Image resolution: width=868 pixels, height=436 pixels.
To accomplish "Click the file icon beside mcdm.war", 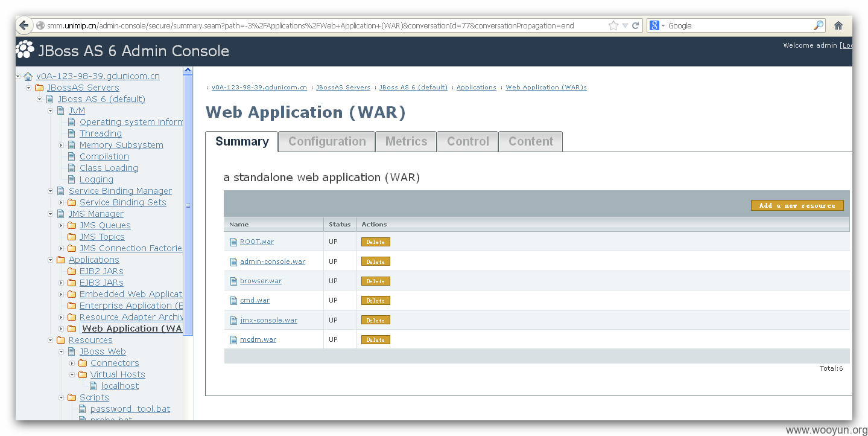I will [x=234, y=340].
